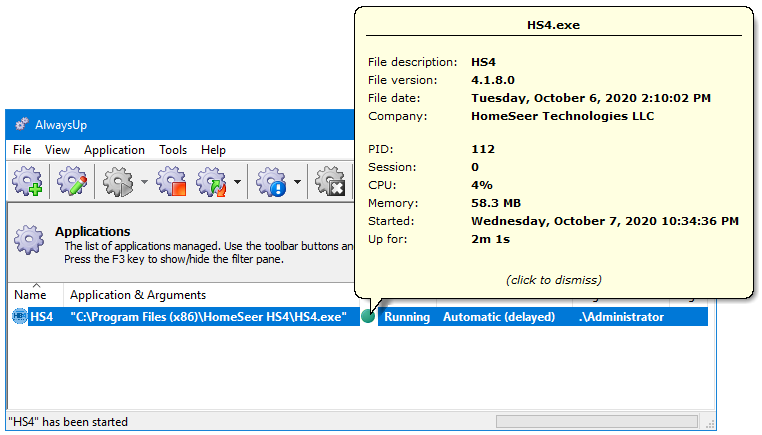This screenshot has width=762, height=435.
Task: Click the Up for value 2m 1s
Action: pos(490,239)
